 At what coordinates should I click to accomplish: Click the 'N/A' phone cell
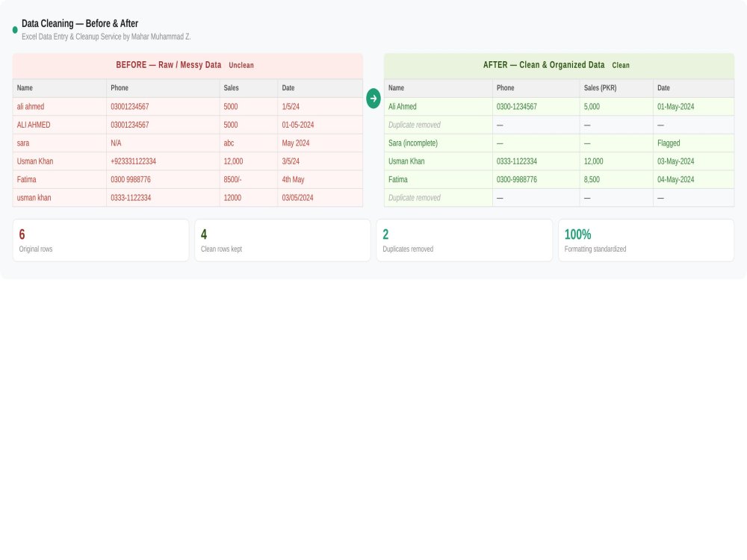coord(163,143)
